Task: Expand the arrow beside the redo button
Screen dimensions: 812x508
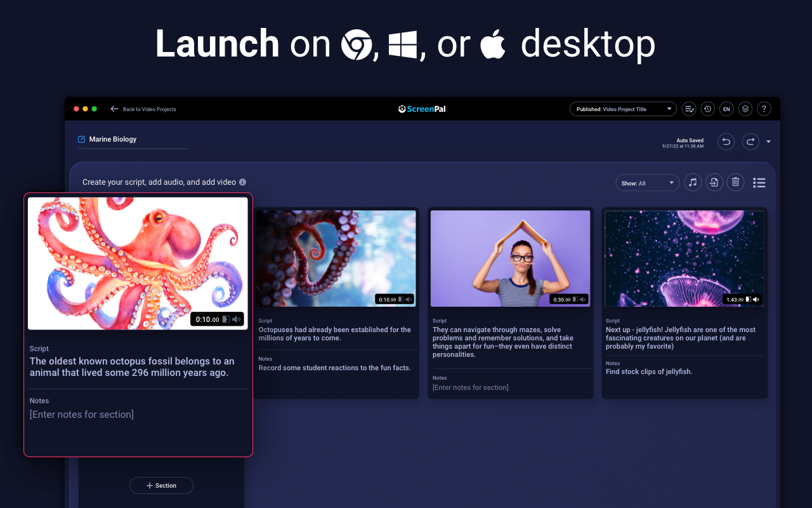Action: (769, 141)
